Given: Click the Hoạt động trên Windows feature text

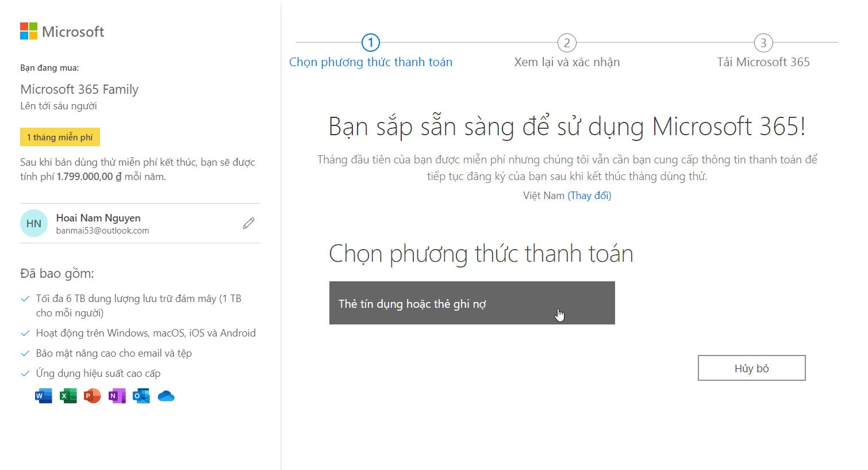Looking at the screenshot, I should (x=146, y=333).
